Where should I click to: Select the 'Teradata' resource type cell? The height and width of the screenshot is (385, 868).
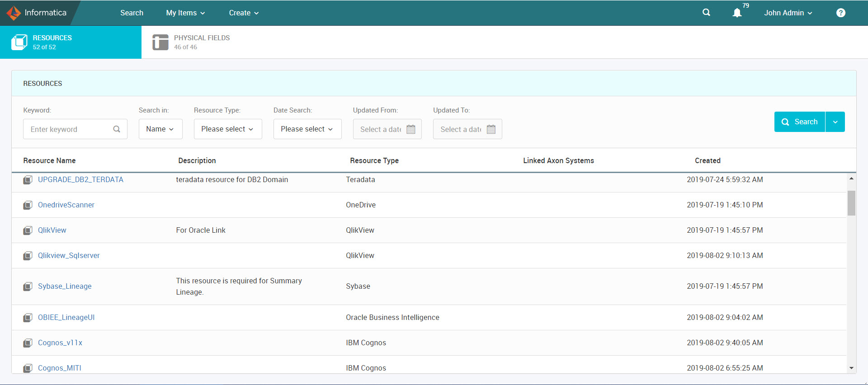pyautogui.click(x=360, y=180)
